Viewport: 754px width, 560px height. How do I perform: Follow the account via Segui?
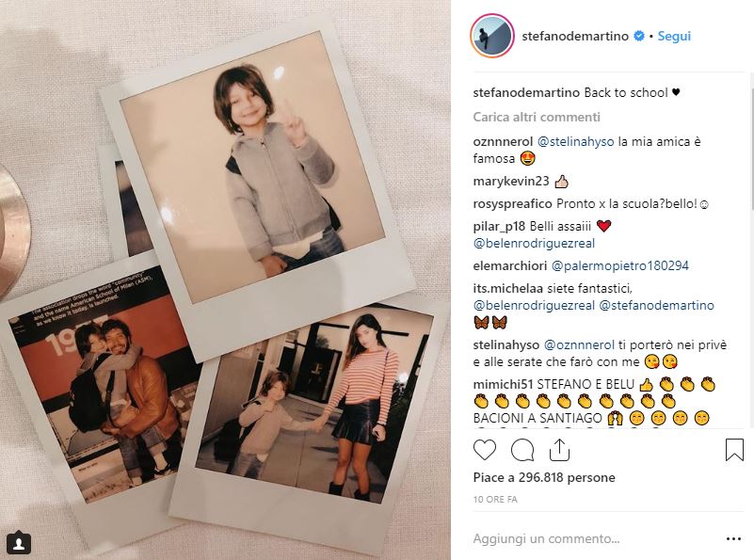(674, 37)
